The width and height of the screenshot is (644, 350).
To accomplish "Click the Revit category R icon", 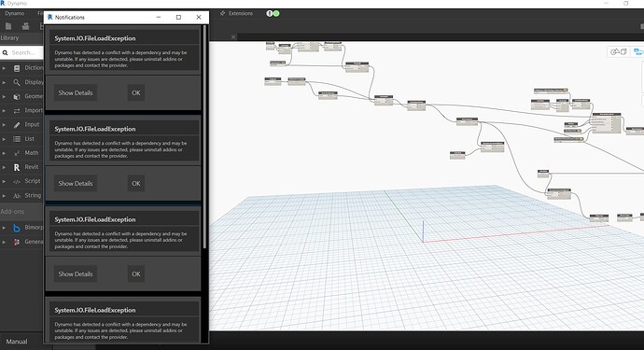I will [17, 168].
